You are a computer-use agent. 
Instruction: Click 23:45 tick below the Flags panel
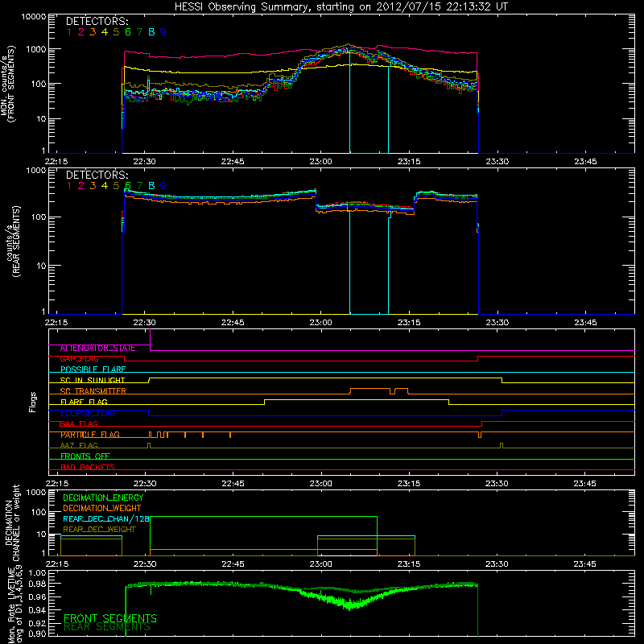coord(585,484)
